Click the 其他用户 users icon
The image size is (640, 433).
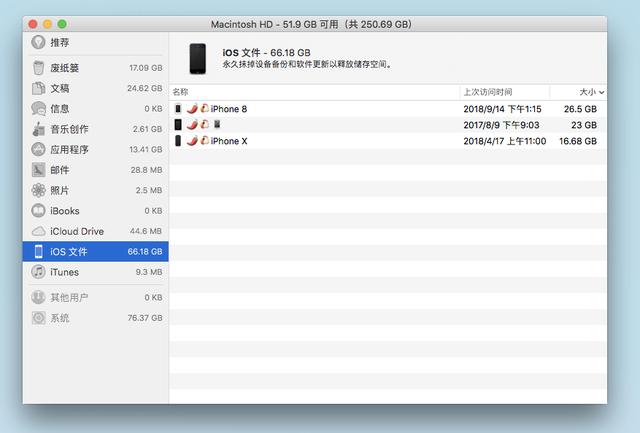point(38,297)
